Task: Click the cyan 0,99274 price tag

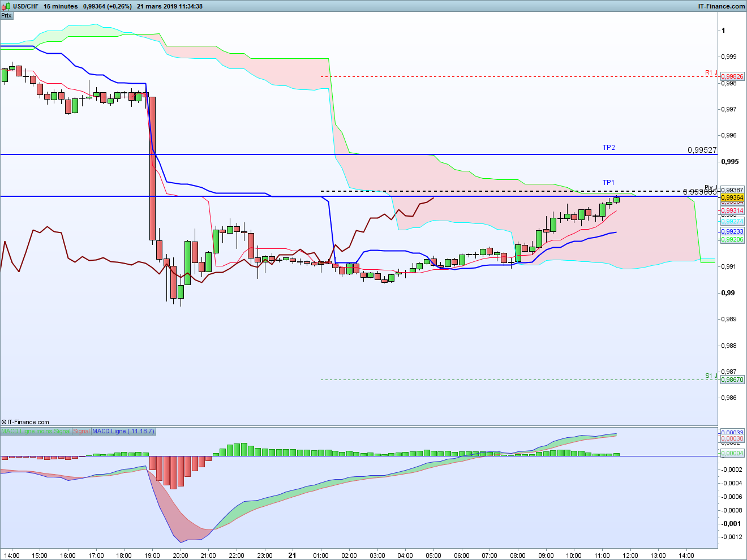Action: point(732,221)
